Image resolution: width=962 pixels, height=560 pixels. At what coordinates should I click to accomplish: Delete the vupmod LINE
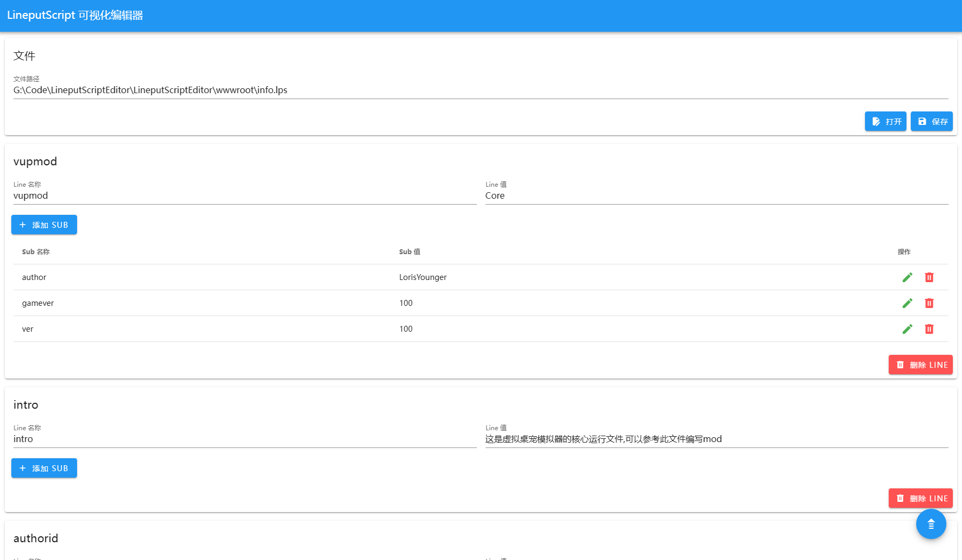(x=921, y=365)
